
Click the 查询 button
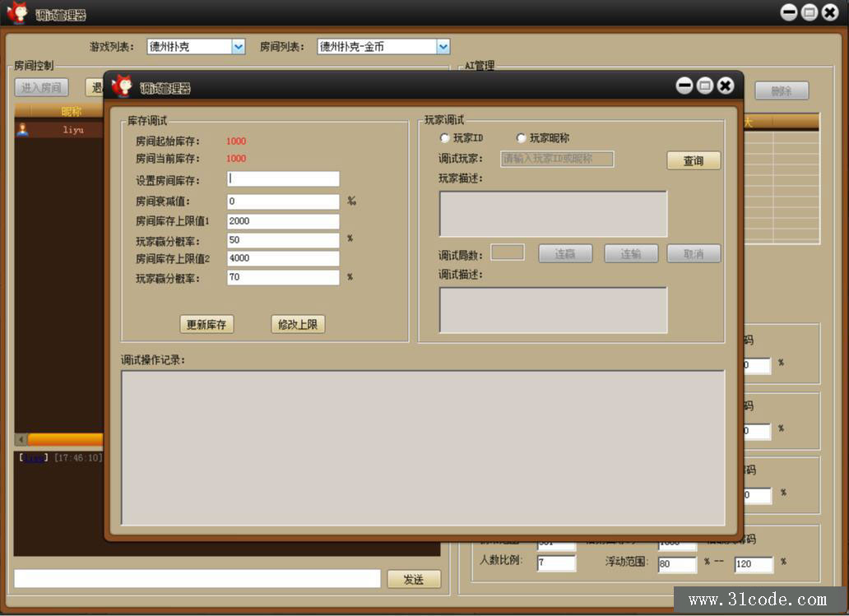pyautogui.click(x=693, y=160)
